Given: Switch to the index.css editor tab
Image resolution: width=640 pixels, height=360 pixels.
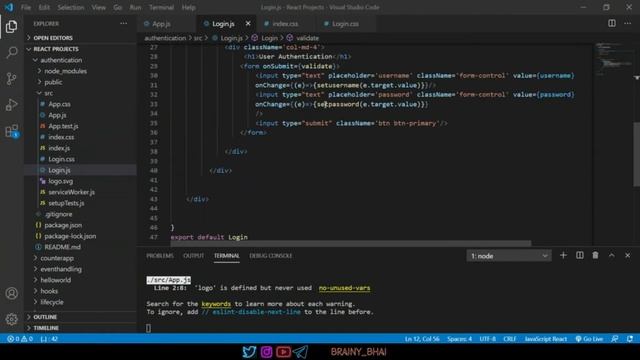Looking at the screenshot, I should 285,24.
